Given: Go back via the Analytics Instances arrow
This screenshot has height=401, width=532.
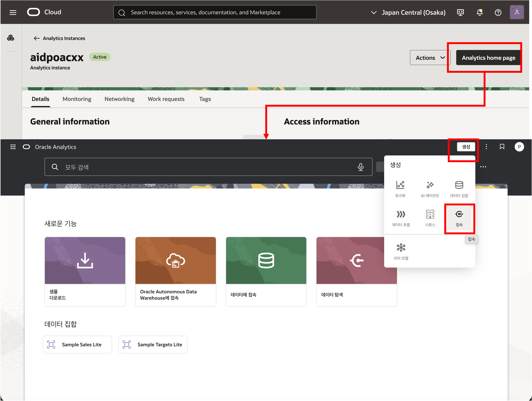Looking at the screenshot, I should pos(37,38).
